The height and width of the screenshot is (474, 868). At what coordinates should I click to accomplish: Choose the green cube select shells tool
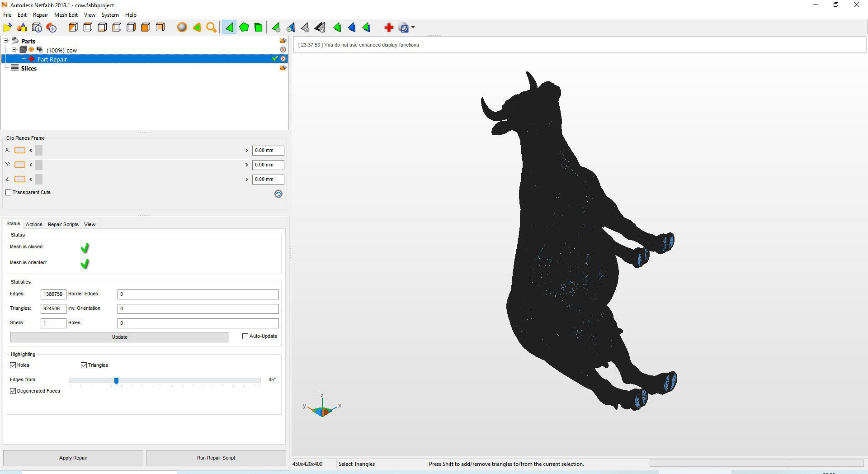[259, 28]
